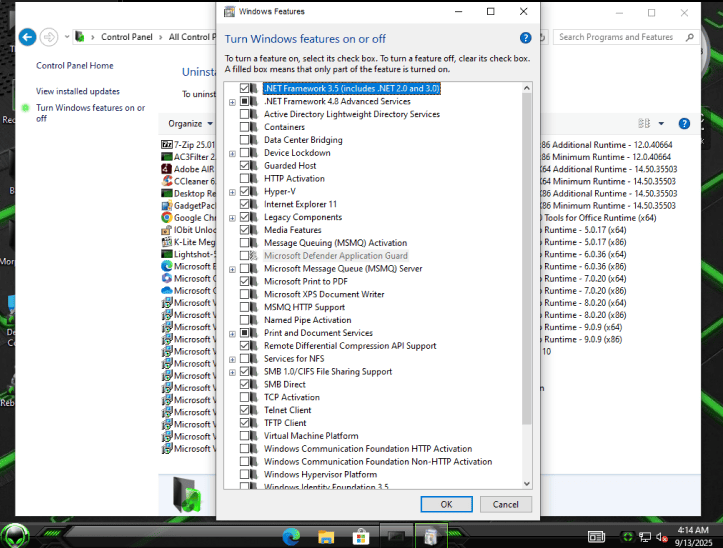Click the back arrow in Control Panel
Viewport: 723px width, 548px height.
pyautogui.click(x=27, y=37)
